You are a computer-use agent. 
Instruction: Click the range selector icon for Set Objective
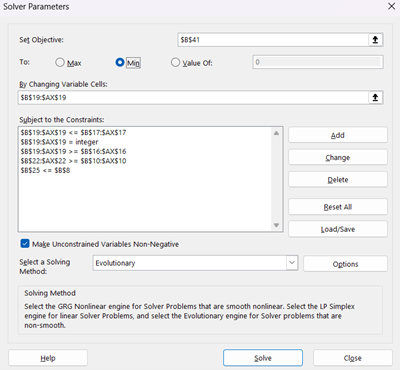[x=375, y=40]
